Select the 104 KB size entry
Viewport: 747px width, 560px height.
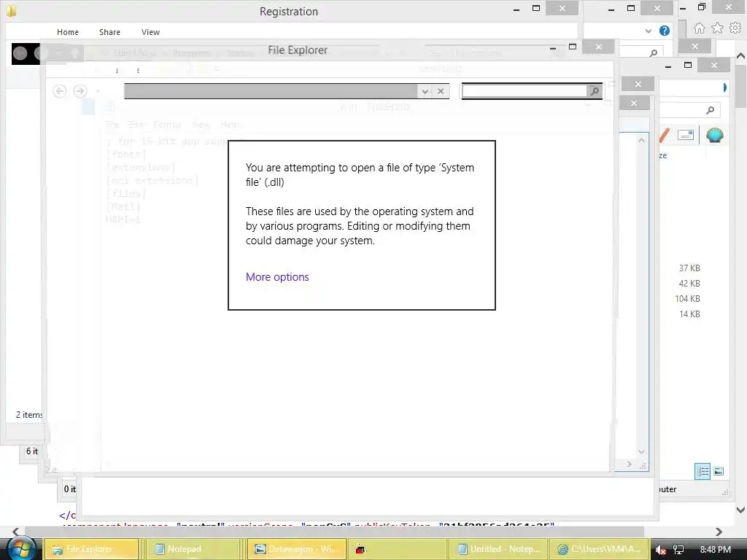coord(687,298)
